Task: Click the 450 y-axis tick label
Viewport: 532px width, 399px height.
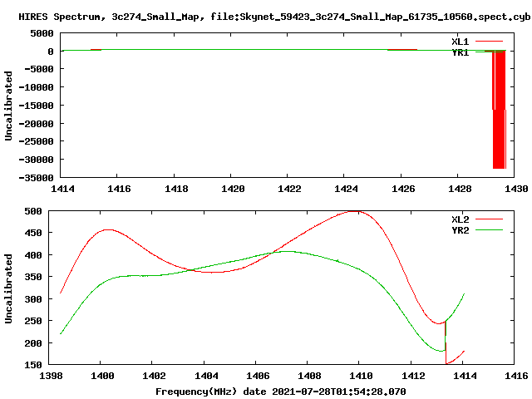Action: [x=33, y=233]
